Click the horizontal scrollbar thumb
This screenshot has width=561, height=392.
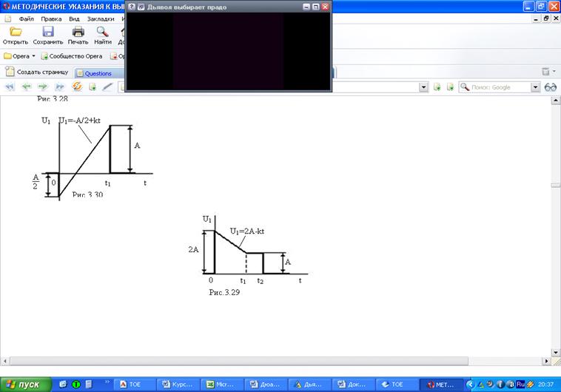click(238, 361)
